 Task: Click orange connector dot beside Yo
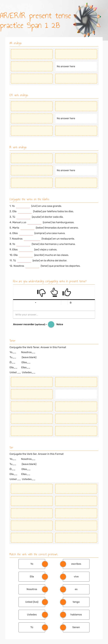(x=45, y=564)
